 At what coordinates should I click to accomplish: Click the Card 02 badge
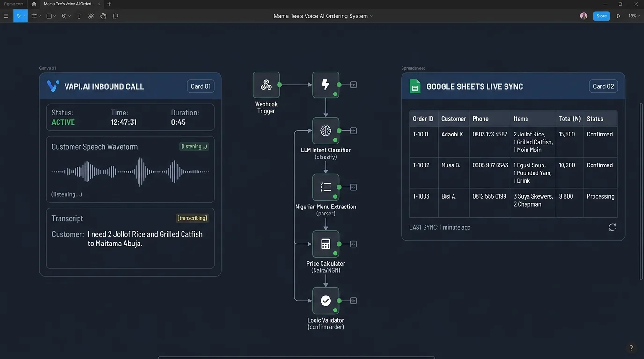click(603, 86)
